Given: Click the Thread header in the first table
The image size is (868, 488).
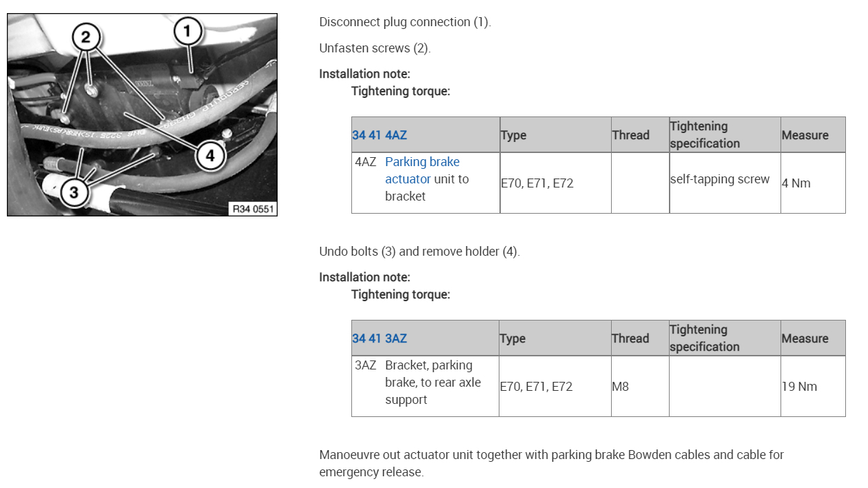Looking at the screenshot, I should click(x=630, y=135).
